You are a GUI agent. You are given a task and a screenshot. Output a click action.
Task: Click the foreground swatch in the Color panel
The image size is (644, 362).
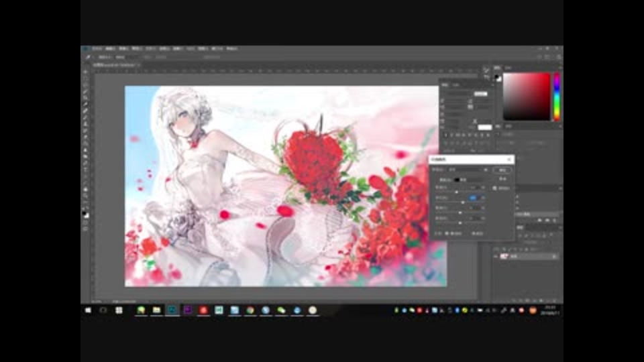[497, 76]
